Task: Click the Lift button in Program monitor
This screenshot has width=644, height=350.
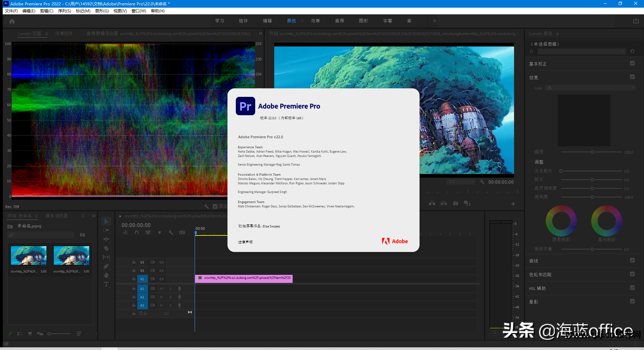Action: 432,203
